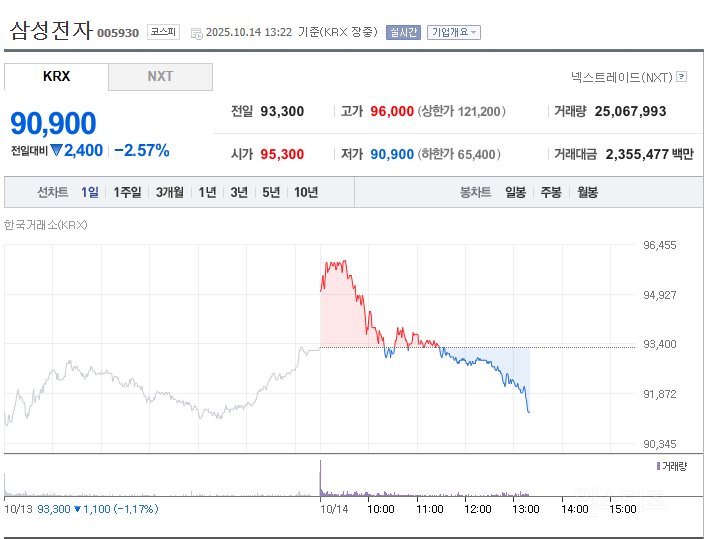Show the 주봉 weekly candle chart
This screenshot has height=539, width=704.
551,192
